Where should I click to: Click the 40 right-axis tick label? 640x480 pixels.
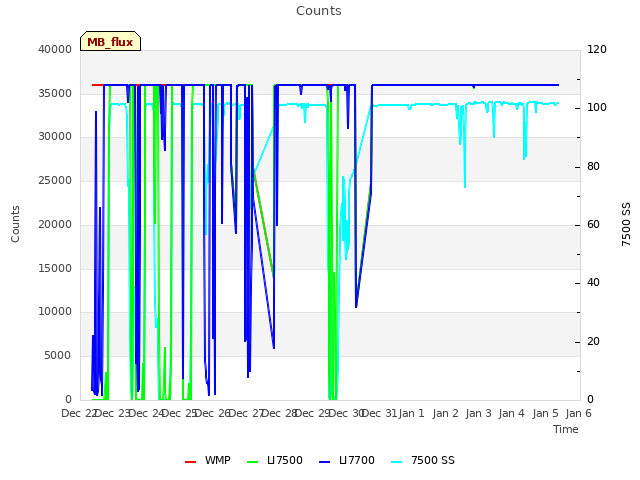click(593, 282)
